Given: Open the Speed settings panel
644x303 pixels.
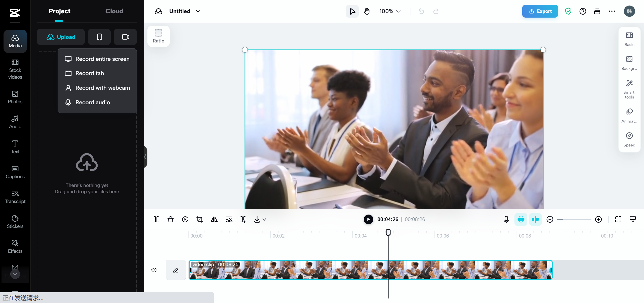Looking at the screenshot, I should coord(629,139).
